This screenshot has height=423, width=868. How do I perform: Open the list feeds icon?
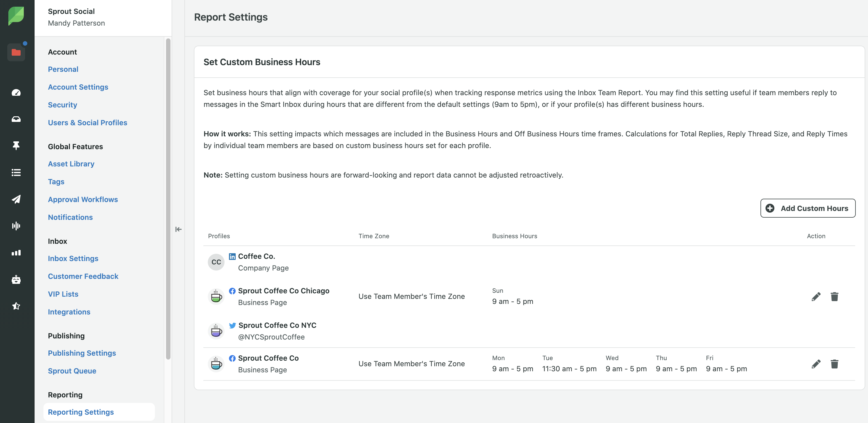16,172
